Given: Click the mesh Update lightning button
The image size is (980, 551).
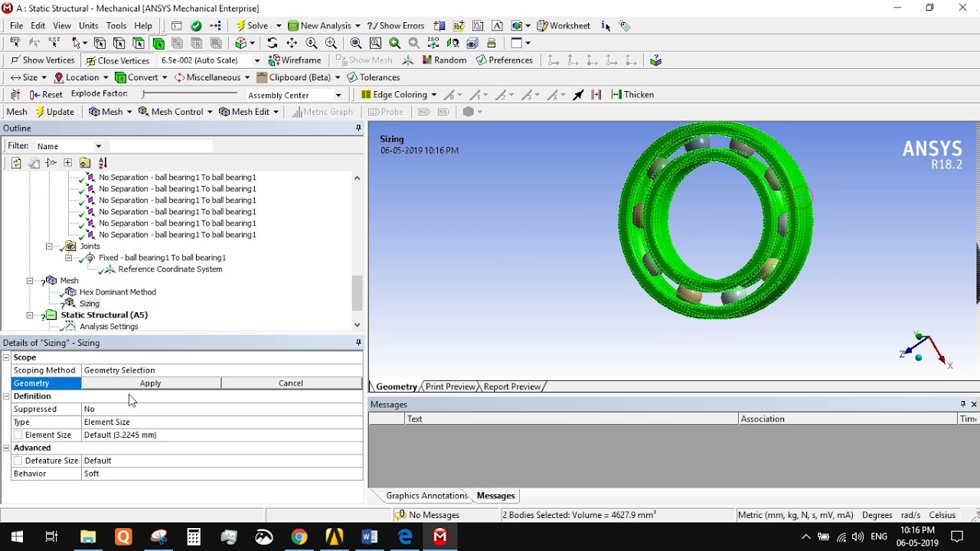Looking at the screenshot, I should click(55, 111).
